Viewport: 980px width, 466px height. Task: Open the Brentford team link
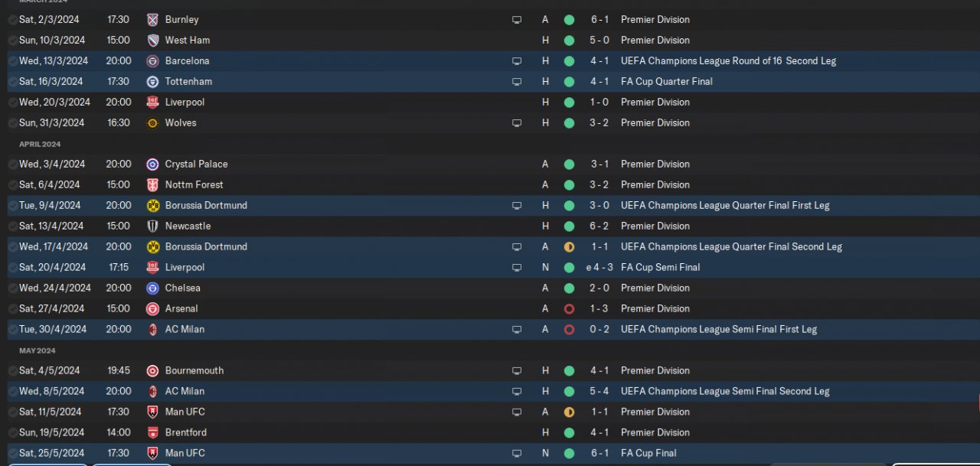186,432
